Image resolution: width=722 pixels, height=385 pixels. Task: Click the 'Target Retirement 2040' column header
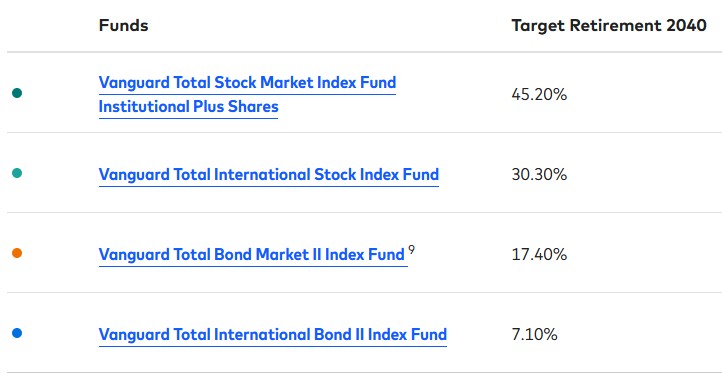[x=609, y=25]
